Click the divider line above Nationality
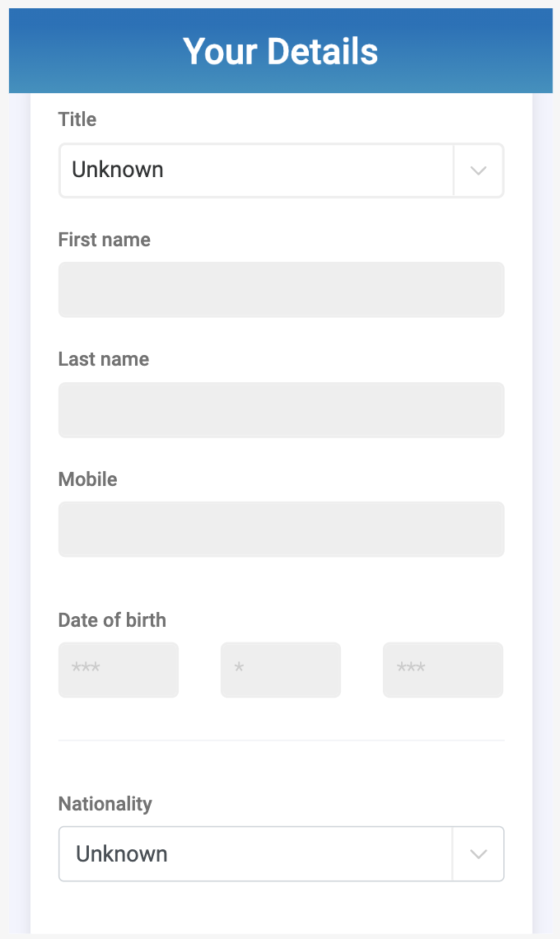560x939 pixels. (x=281, y=740)
